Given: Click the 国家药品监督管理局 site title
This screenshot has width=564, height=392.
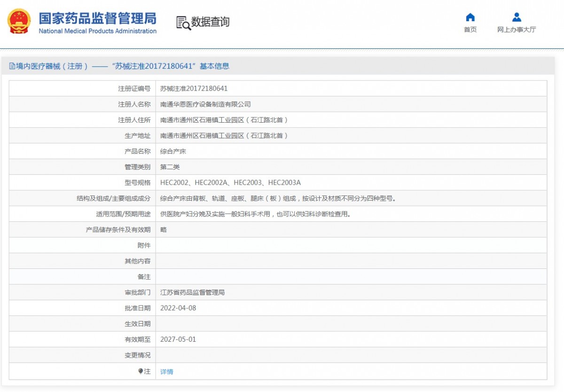Looking at the screenshot, I should [97, 18].
